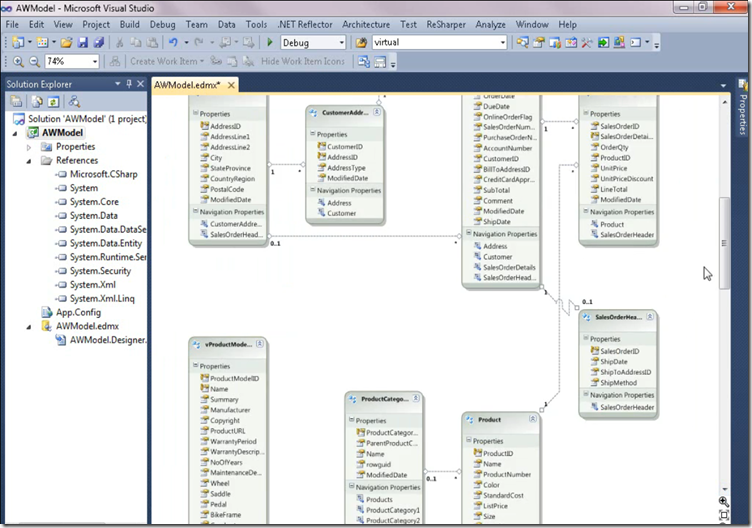The image size is (752, 528).
Task: Collapse the SalesOrderHea entity shape
Action: [650, 317]
